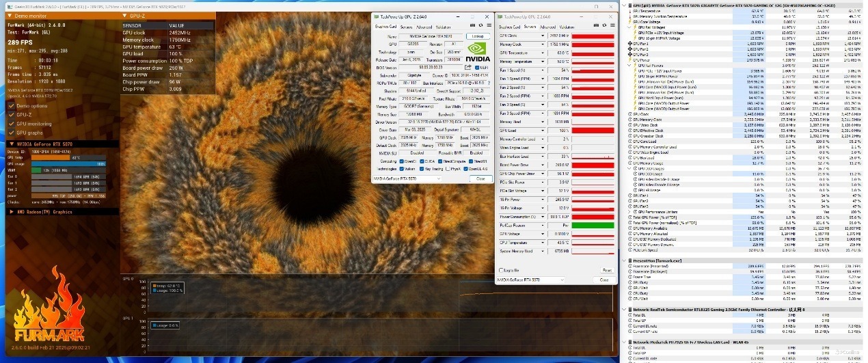
Task: Toggle the GPU-Z checkbox in Demo monitor
Action: click(11, 115)
